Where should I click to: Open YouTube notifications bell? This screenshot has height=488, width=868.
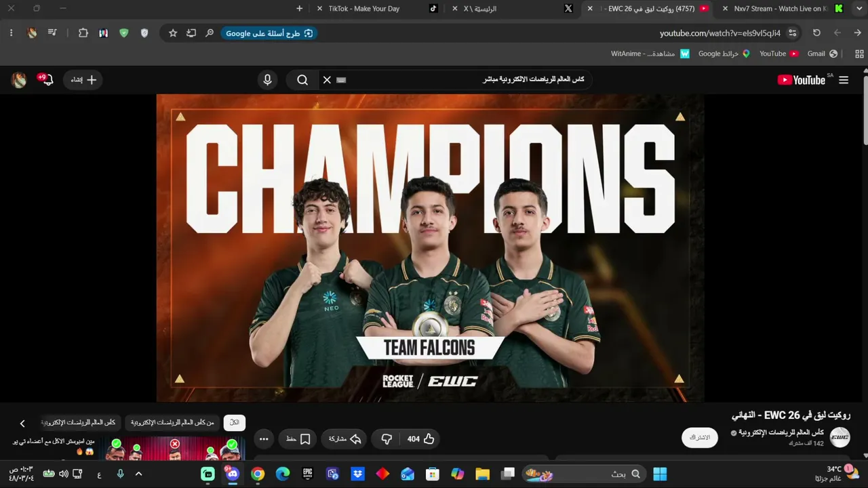(x=47, y=80)
